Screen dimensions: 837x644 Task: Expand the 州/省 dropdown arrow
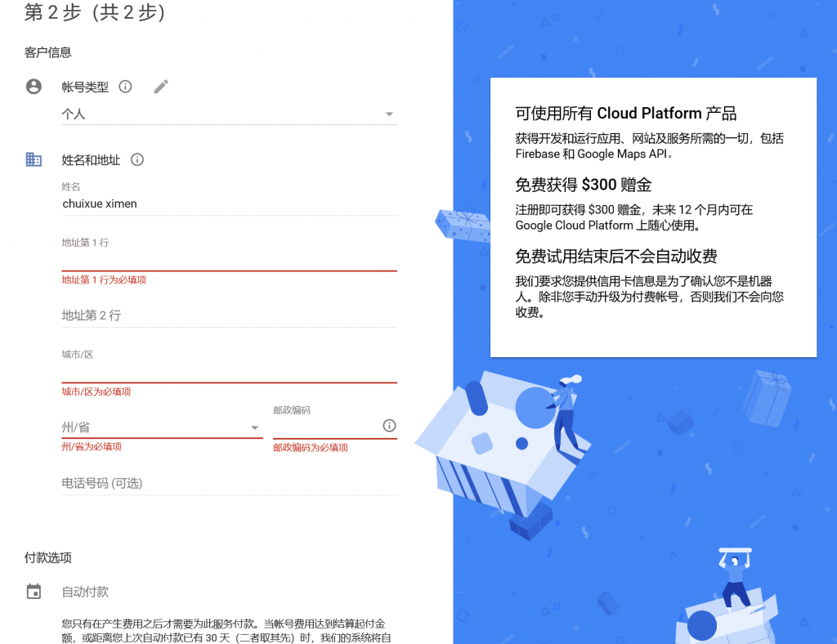[x=255, y=427]
